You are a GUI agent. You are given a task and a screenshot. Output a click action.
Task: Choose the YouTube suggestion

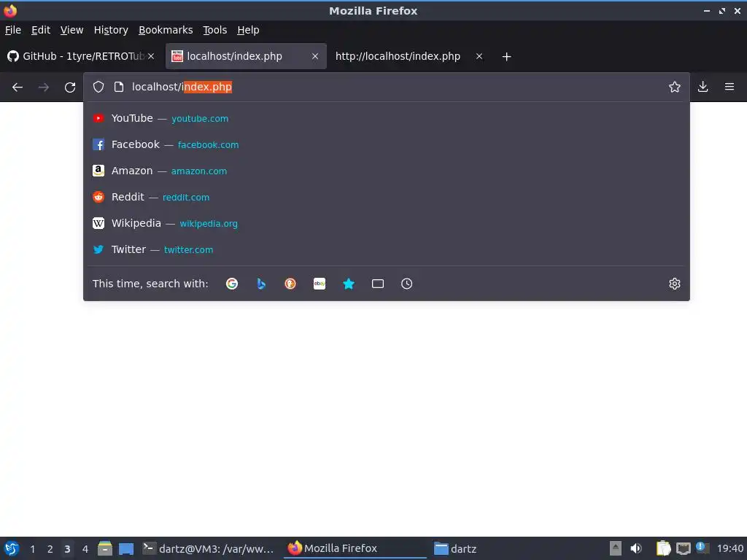387,118
